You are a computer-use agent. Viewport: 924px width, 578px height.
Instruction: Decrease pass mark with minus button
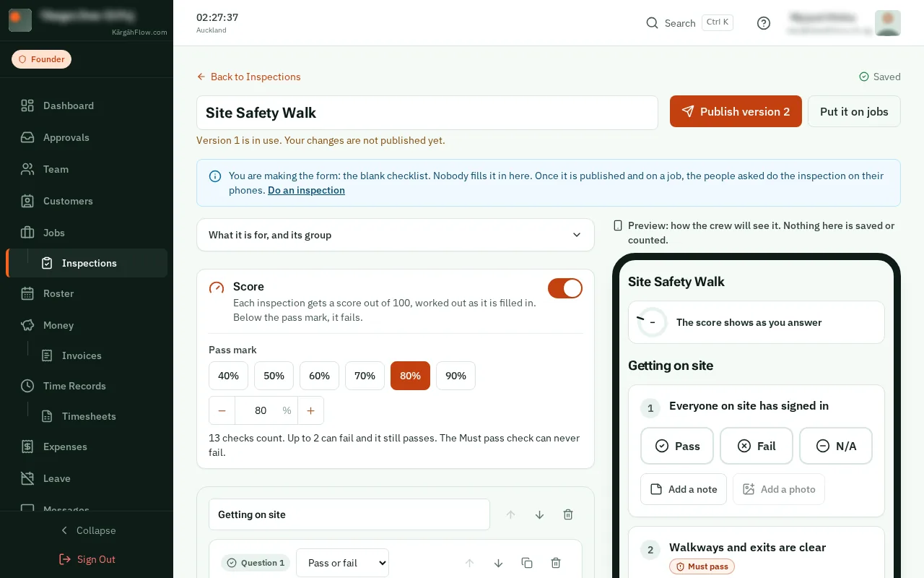tap(222, 410)
